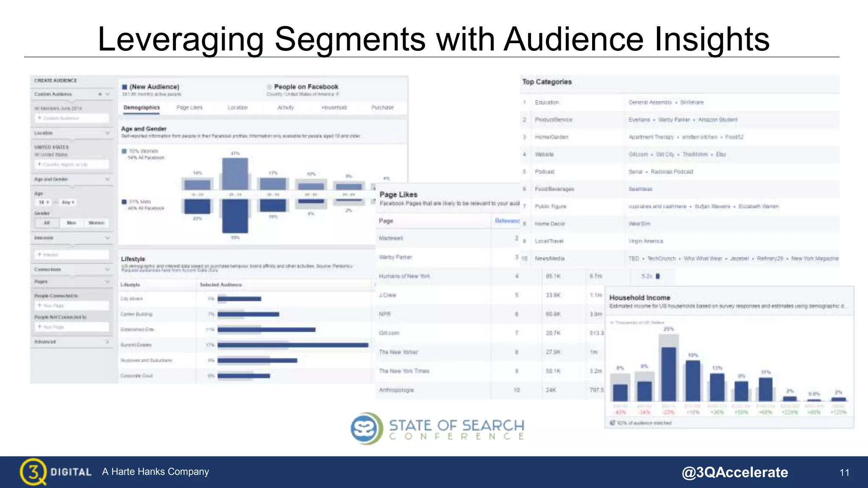Click the 31% Men legend square
Viewport: 868px width, 488px height.
pyautogui.click(x=125, y=202)
